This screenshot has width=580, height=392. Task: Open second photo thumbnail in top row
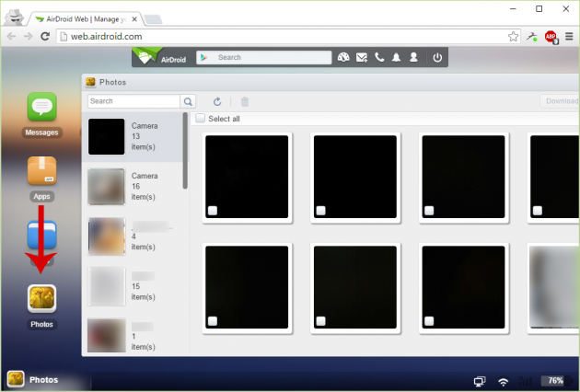355,178
